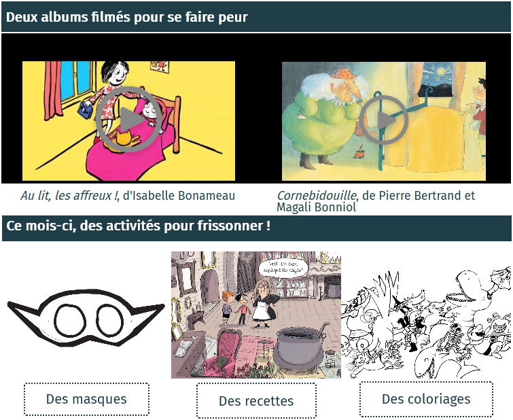Image resolution: width=513 pixels, height=420 pixels.
Task: Click the Au lit, les affreux caption
Action: coord(128,196)
